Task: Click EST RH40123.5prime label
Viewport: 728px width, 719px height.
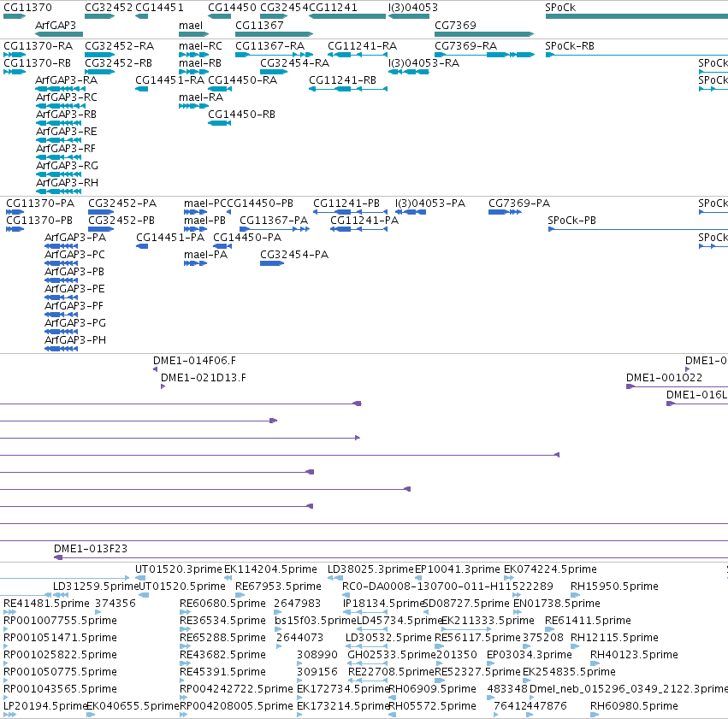Action: (x=634, y=655)
